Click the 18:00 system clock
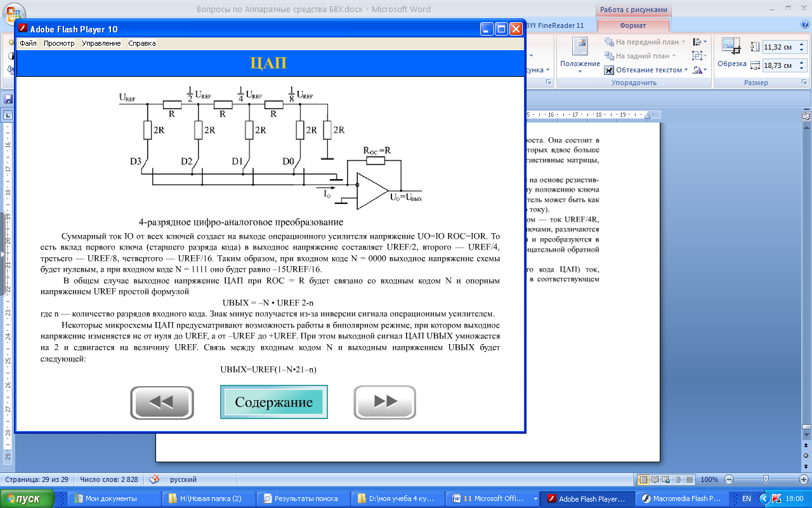 click(795, 498)
